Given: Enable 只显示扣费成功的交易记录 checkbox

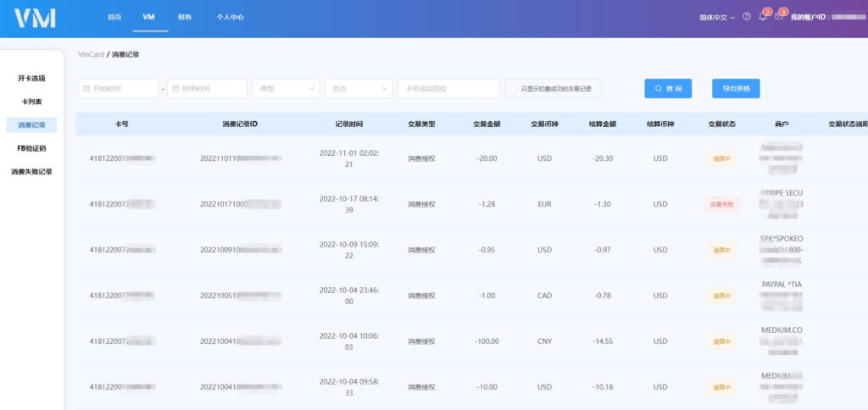Looking at the screenshot, I should pos(514,89).
